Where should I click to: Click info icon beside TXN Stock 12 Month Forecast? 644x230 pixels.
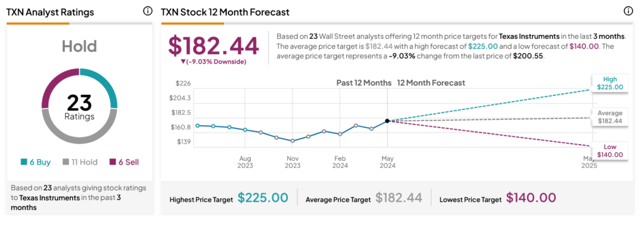[x=628, y=11]
